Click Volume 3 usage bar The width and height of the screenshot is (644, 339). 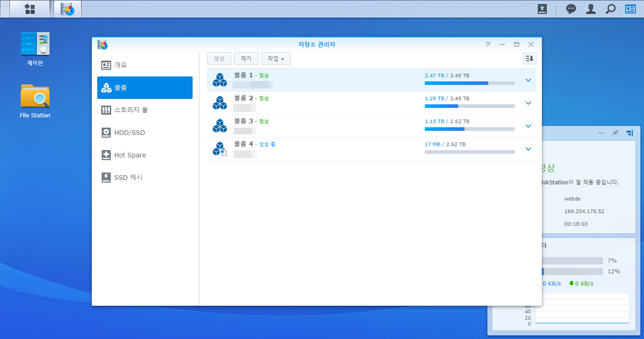pos(470,129)
